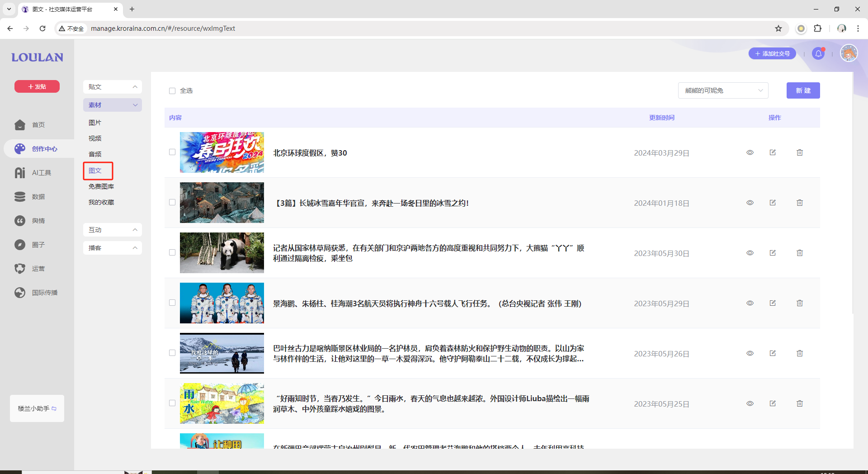Select 图文 in the 素材 menu
Screen dimensions: 868x474
pos(95,171)
